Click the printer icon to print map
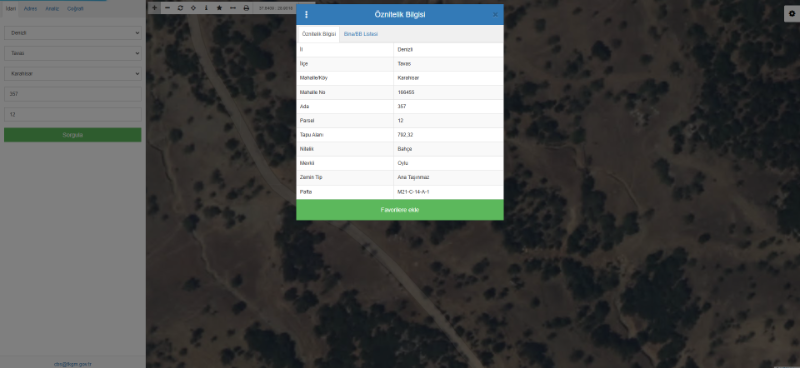 tap(246, 8)
